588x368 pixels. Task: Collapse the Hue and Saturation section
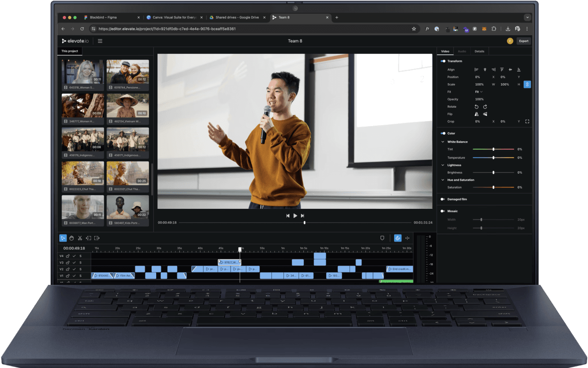(442, 180)
